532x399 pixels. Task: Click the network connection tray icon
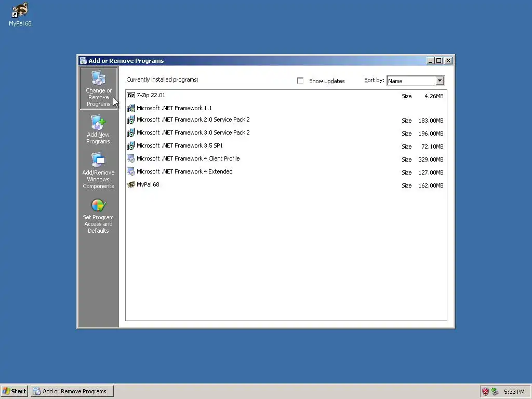[495, 392]
